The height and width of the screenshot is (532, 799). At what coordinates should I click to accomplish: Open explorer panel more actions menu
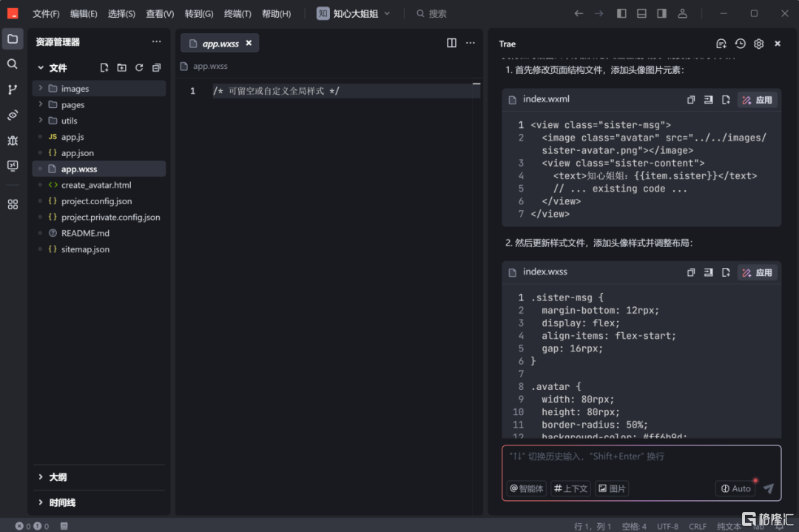coord(156,41)
